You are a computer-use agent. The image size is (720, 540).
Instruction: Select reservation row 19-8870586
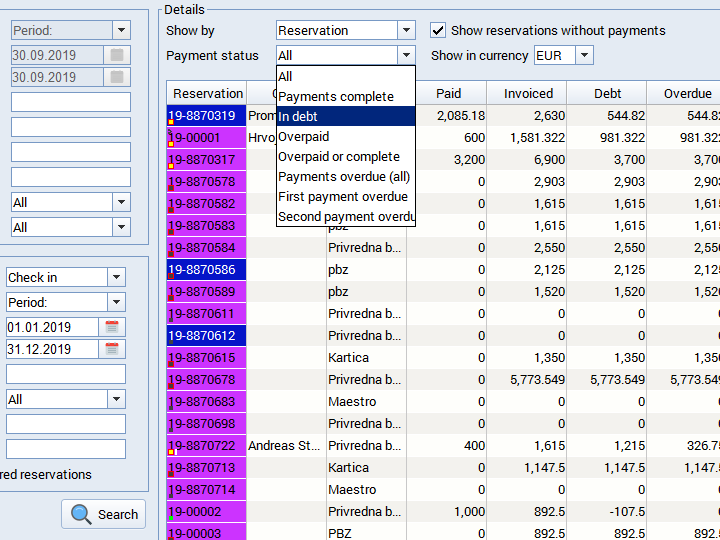(206, 269)
